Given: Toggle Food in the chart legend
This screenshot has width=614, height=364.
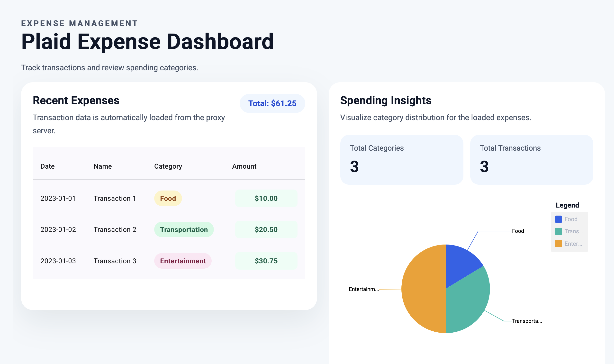Looking at the screenshot, I should point(566,219).
